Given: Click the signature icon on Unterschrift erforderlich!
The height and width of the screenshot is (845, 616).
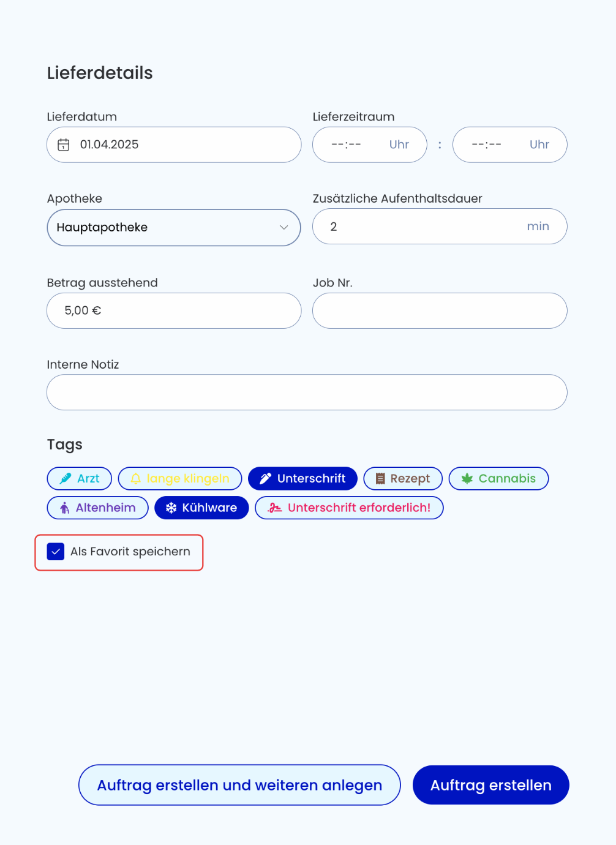Looking at the screenshot, I should coord(275,508).
